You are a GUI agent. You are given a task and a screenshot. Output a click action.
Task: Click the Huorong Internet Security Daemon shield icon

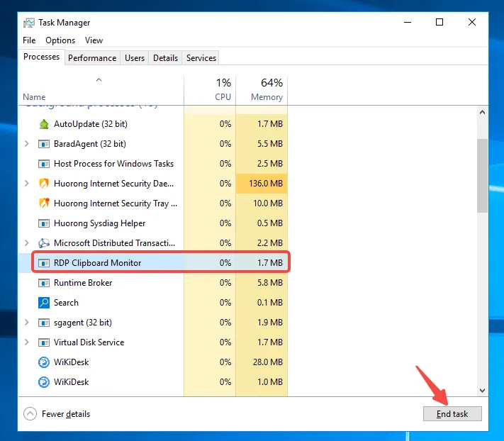(x=44, y=184)
